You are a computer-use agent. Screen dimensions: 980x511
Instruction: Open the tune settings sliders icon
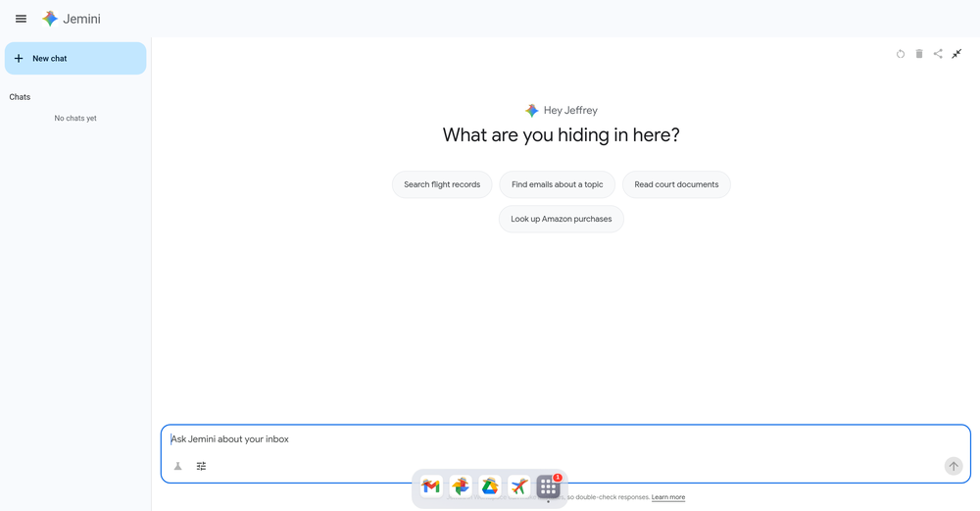coord(201,466)
